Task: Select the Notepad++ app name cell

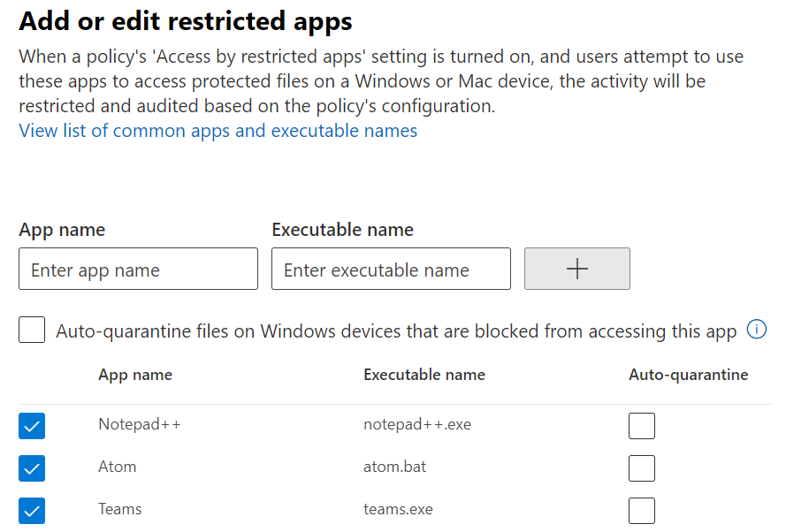Action: point(140,424)
